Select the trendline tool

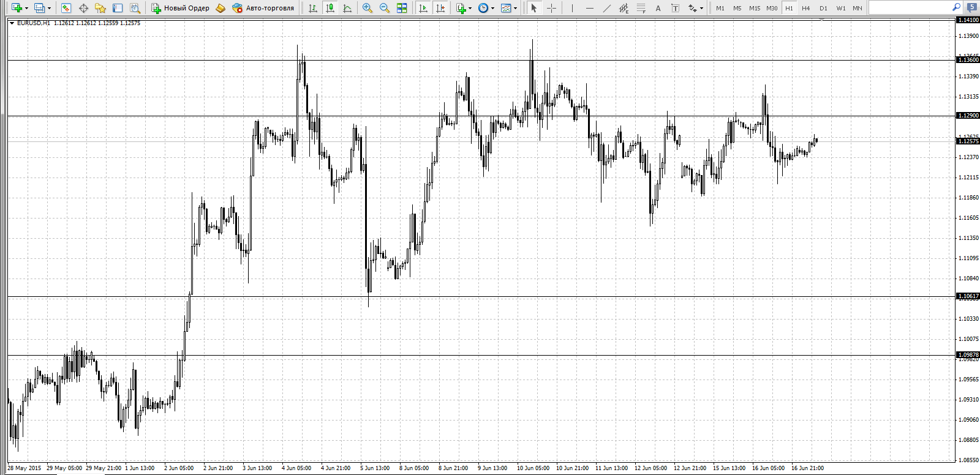(x=606, y=8)
